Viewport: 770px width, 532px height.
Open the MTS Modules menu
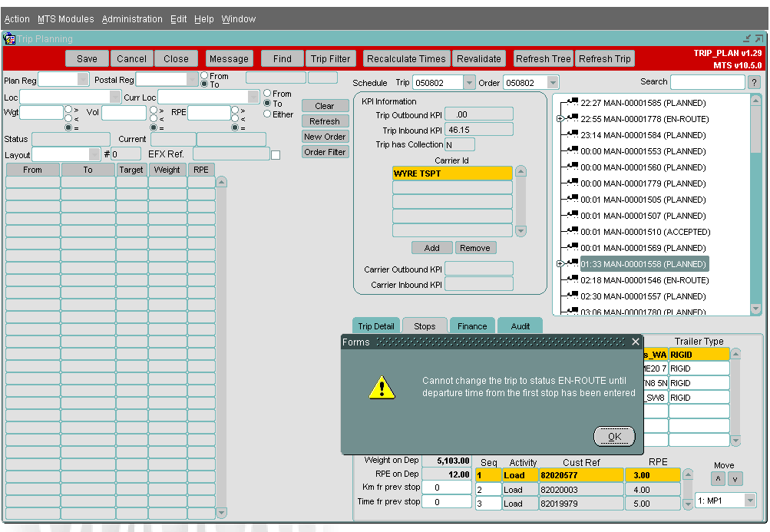coord(65,18)
